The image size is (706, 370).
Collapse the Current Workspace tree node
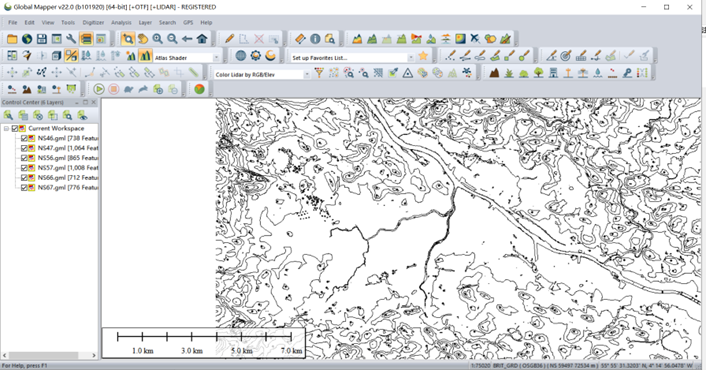point(6,128)
